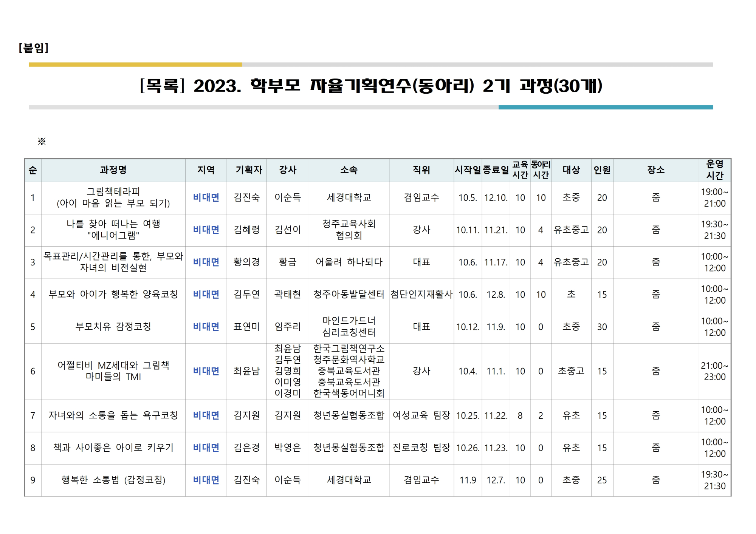Click the '지역' column header
This screenshot has width=756, height=534.
(206, 170)
